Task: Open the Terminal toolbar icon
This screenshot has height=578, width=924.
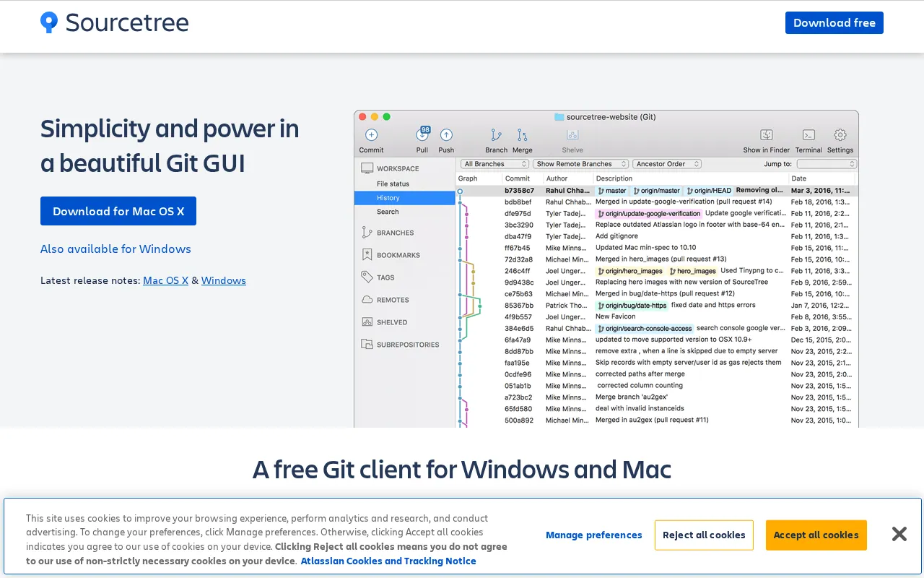Action: click(x=808, y=134)
